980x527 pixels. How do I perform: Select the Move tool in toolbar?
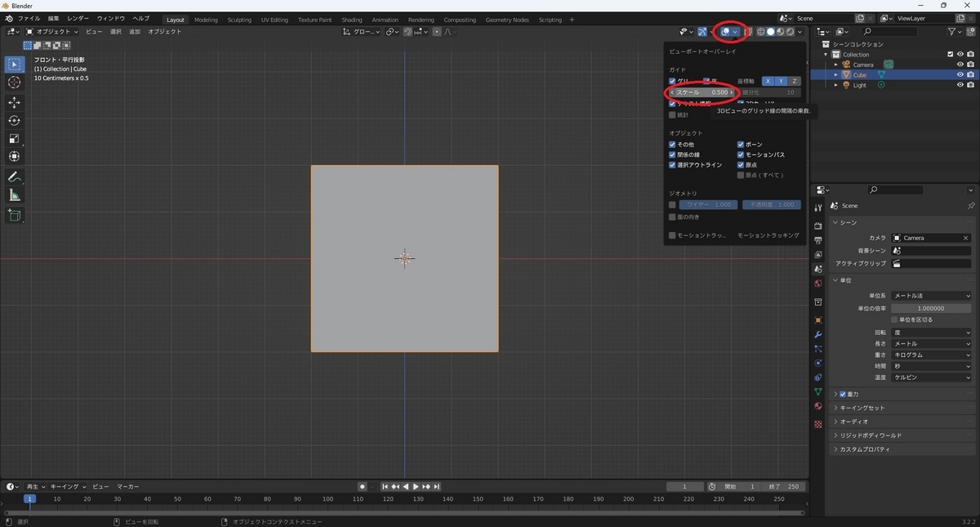(x=14, y=102)
